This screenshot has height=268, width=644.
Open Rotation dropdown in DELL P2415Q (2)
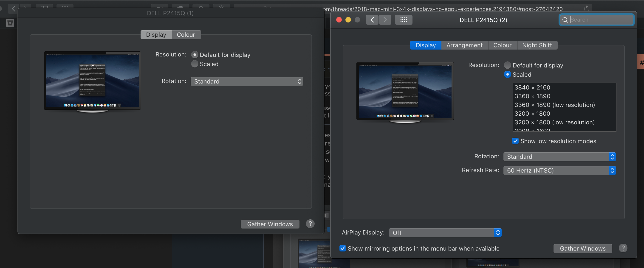coord(559,157)
